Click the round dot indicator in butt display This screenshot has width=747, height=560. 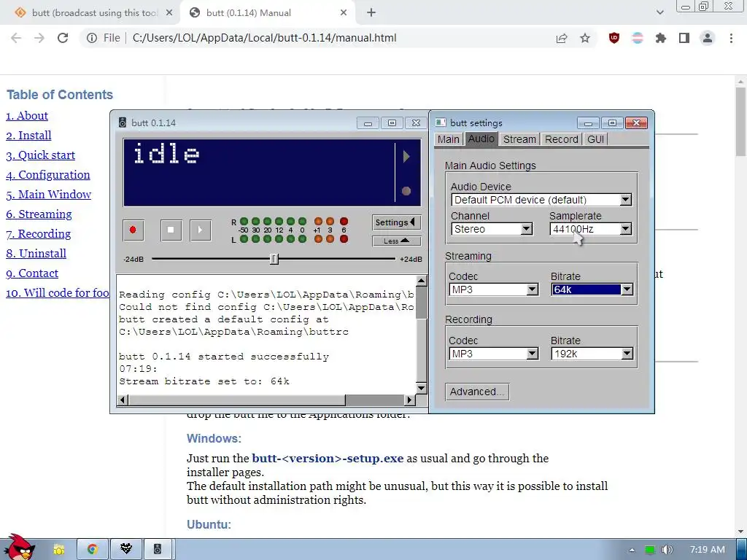[x=406, y=191]
